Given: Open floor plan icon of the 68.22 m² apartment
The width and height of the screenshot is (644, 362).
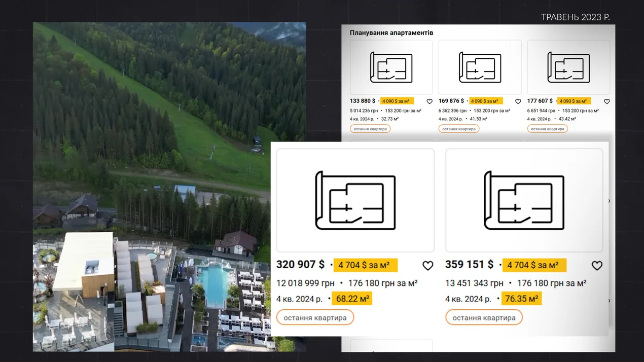Looking at the screenshot, I should 355,200.
